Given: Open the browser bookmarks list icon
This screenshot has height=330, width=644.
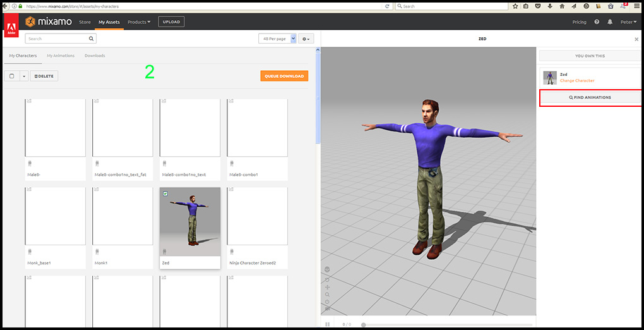Looking at the screenshot, I should [x=526, y=6].
